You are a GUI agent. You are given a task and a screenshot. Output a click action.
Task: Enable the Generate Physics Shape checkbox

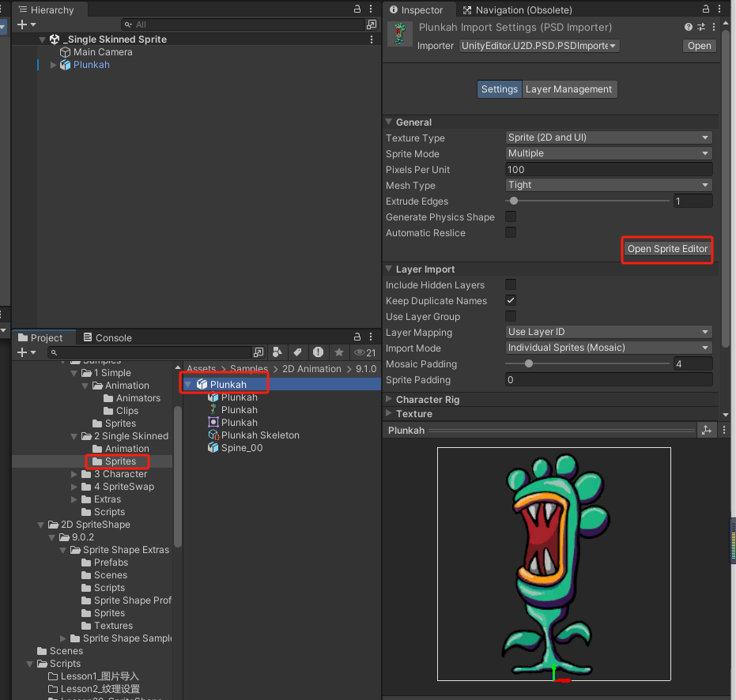point(510,216)
